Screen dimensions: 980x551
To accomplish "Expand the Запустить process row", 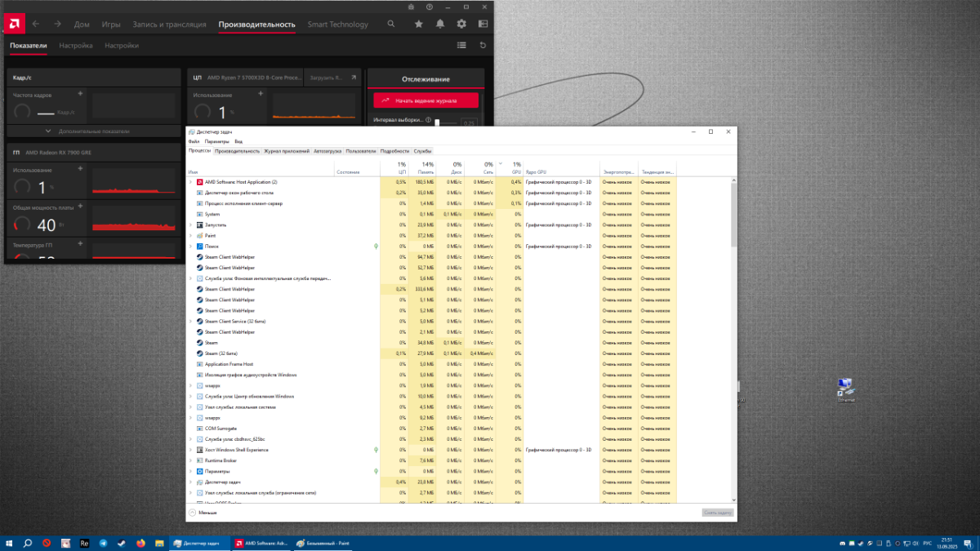I will [191, 224].
